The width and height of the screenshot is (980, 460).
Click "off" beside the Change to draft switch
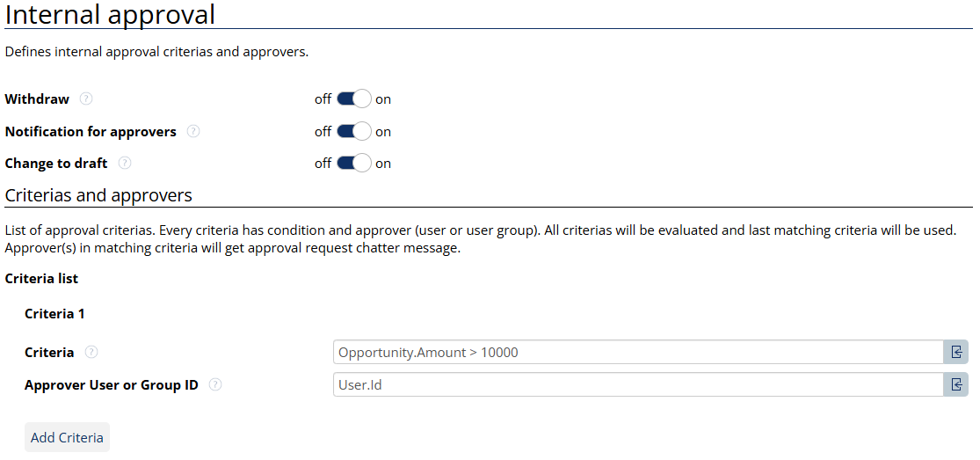323,164
